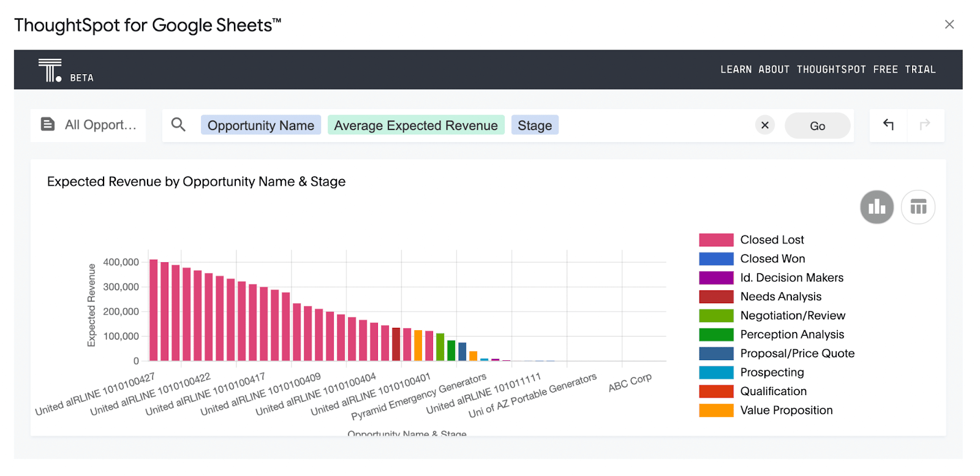Open the All Opport… data source selector

pos(88,125)
